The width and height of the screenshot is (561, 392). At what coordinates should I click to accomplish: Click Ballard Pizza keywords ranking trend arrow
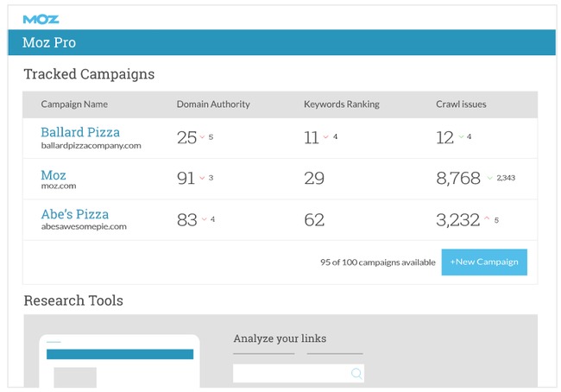click(x=326, y=137)
